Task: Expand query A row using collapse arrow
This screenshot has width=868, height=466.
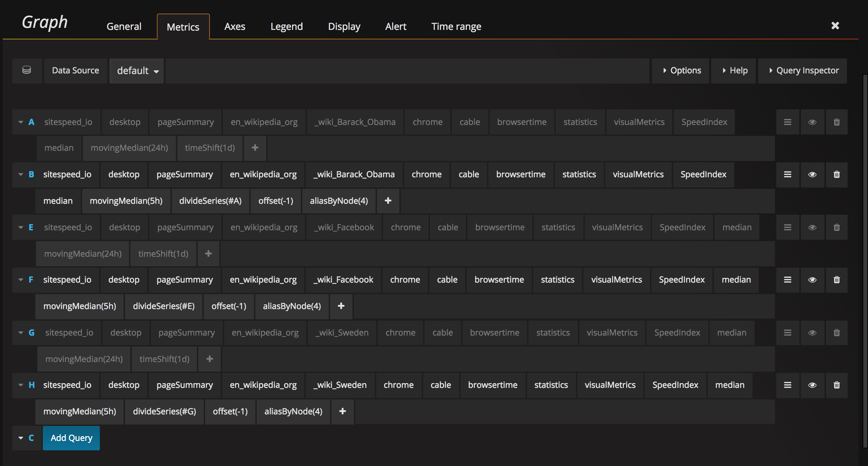Action: click(21, 121)
